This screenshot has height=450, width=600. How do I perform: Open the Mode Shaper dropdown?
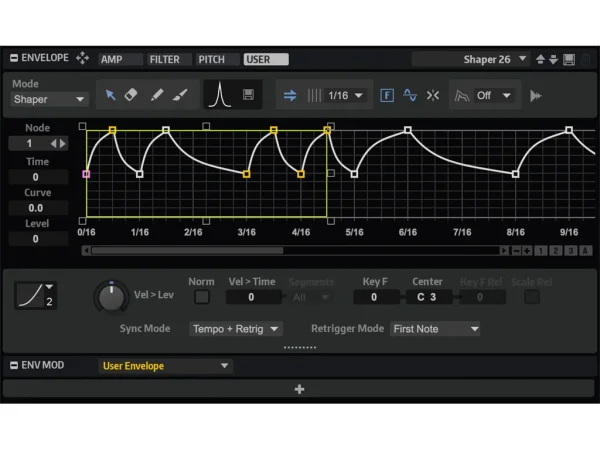(x=50, y=99)
